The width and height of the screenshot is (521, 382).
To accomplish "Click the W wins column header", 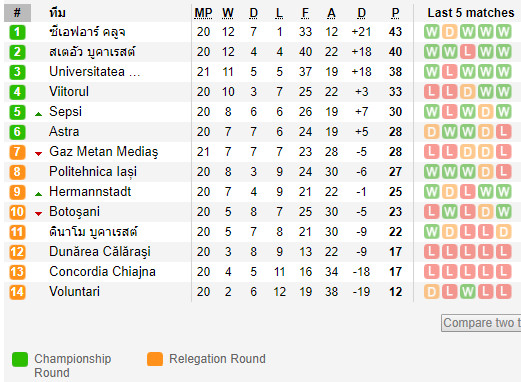I will 228,13.
